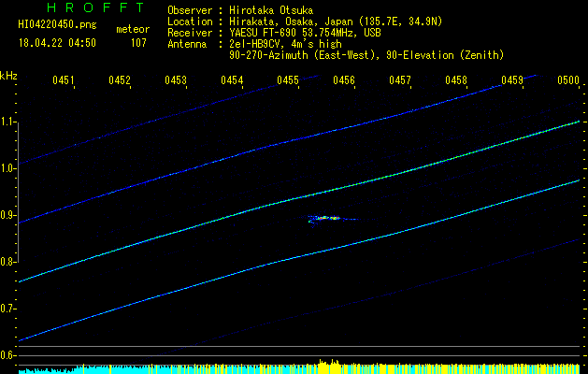Click the 0451 time axis marker

(x=63, y=79)
